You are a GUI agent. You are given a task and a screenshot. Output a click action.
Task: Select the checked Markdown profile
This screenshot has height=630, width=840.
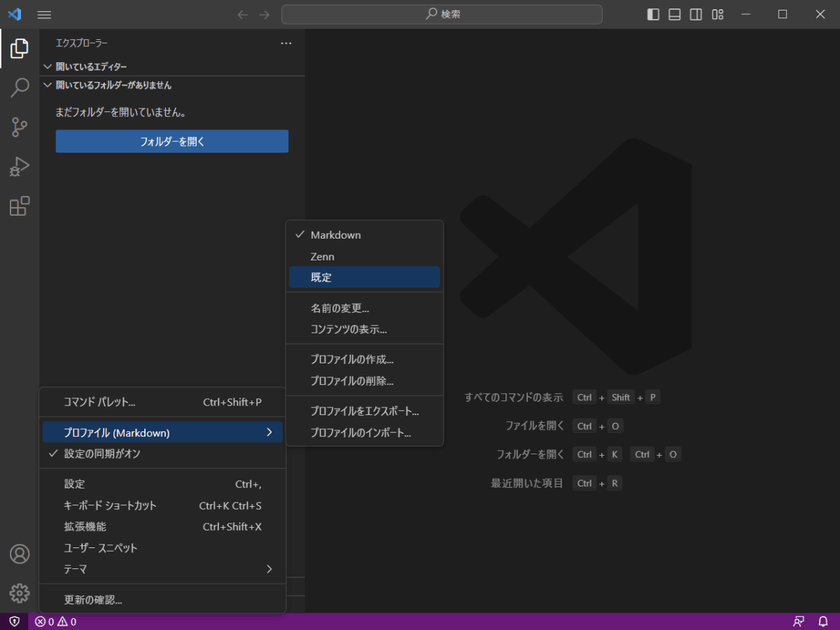coord(365,235)
